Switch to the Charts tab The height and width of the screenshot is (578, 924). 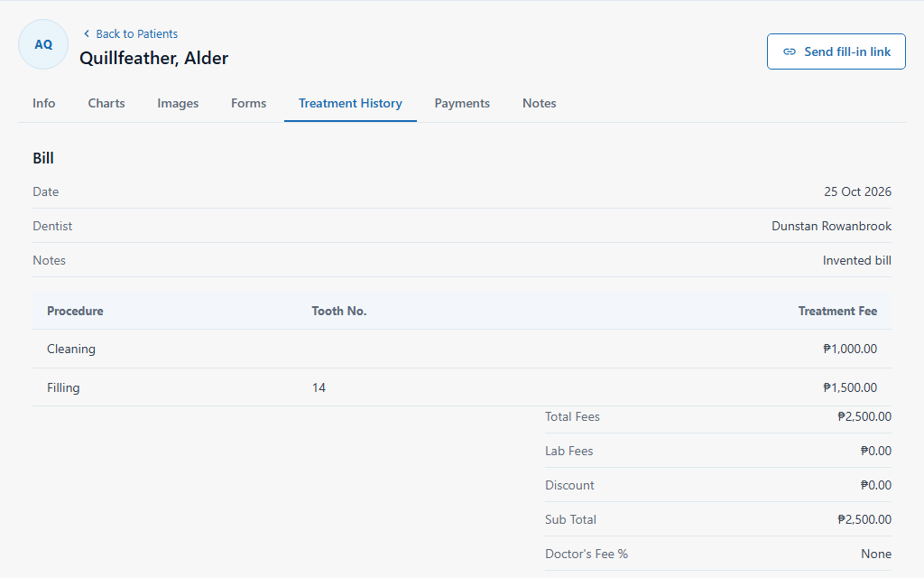click(106, 103)
